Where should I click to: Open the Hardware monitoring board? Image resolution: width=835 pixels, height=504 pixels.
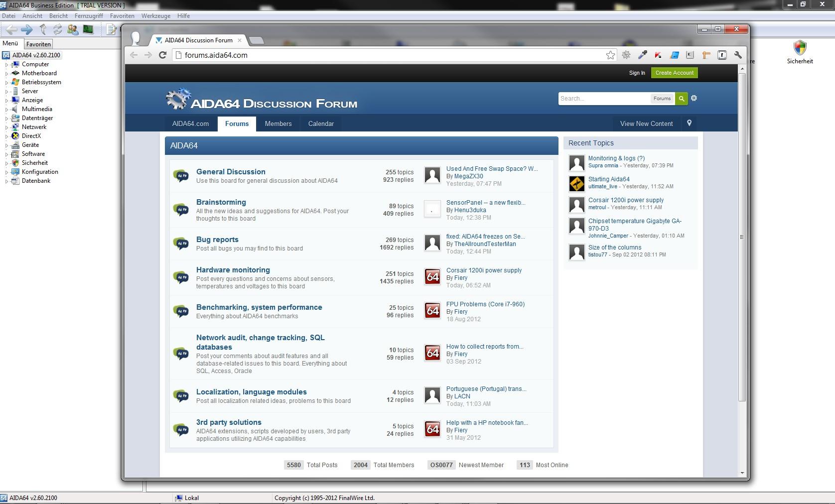(x=233, y=270)
